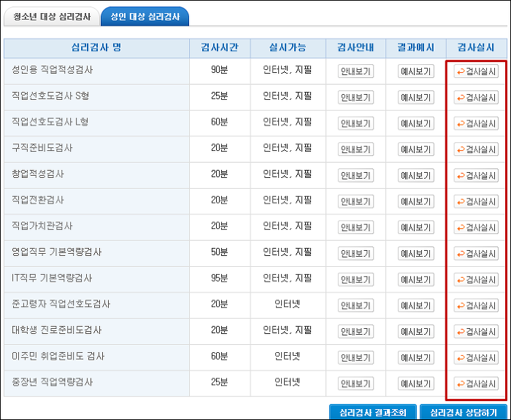511x420 pixels.
Task: Open 안내보기 for 구직준비도검사
Action: [x=356, y=149]
